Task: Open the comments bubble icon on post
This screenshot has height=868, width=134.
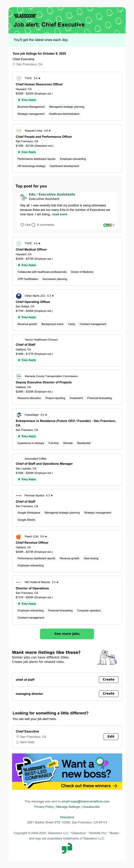Action: (33, 225)
